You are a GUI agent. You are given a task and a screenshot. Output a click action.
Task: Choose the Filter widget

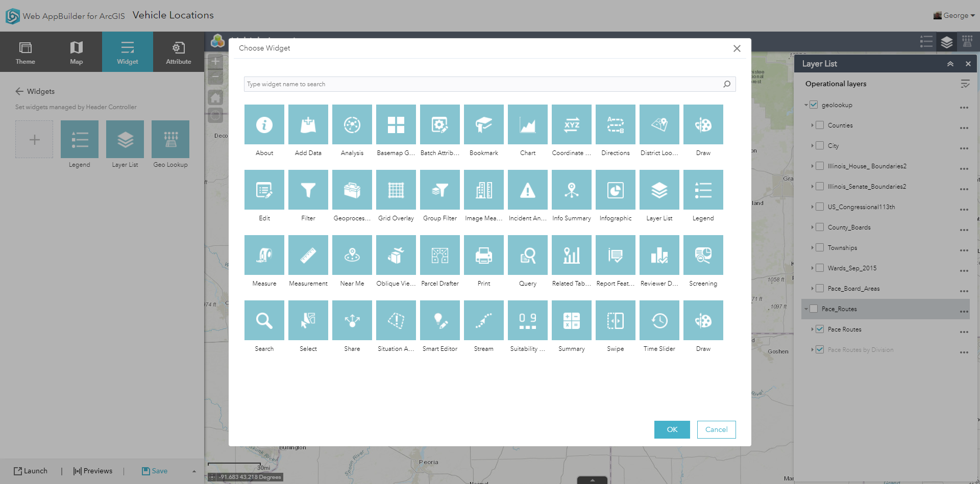(x=308, y=190)
